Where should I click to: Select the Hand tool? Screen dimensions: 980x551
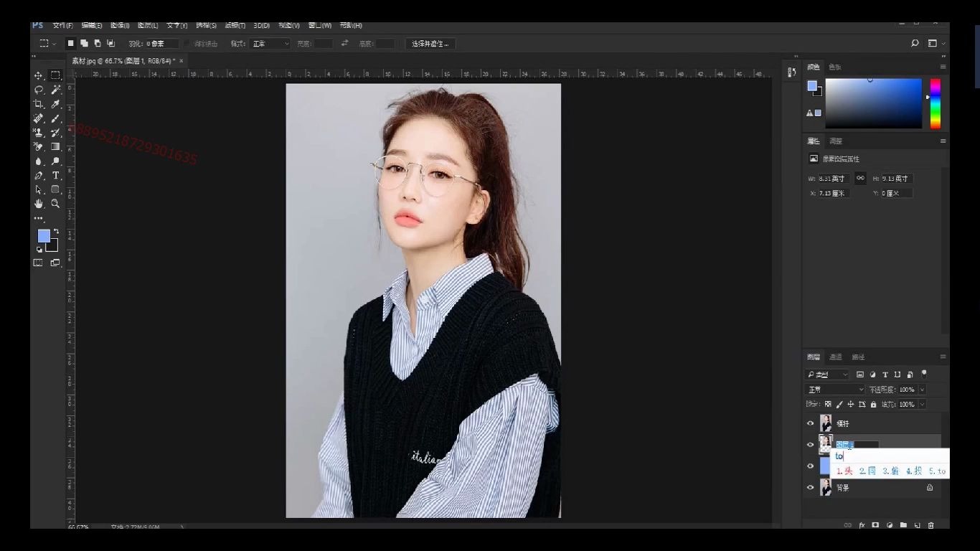38,204
